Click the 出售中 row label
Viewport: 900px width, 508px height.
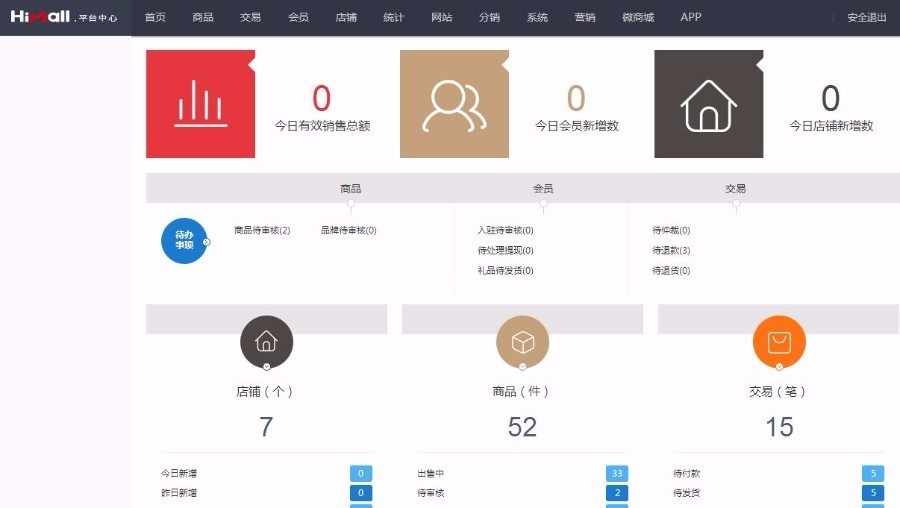[x=430, y=473]
